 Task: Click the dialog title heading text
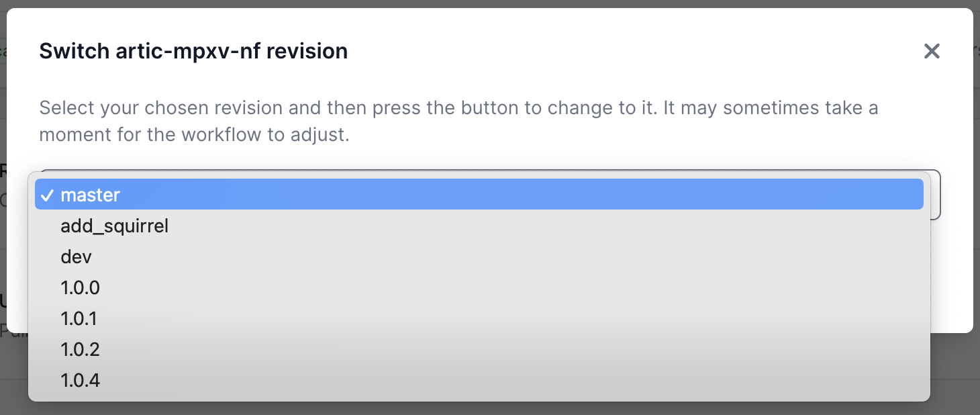[193, 51]
